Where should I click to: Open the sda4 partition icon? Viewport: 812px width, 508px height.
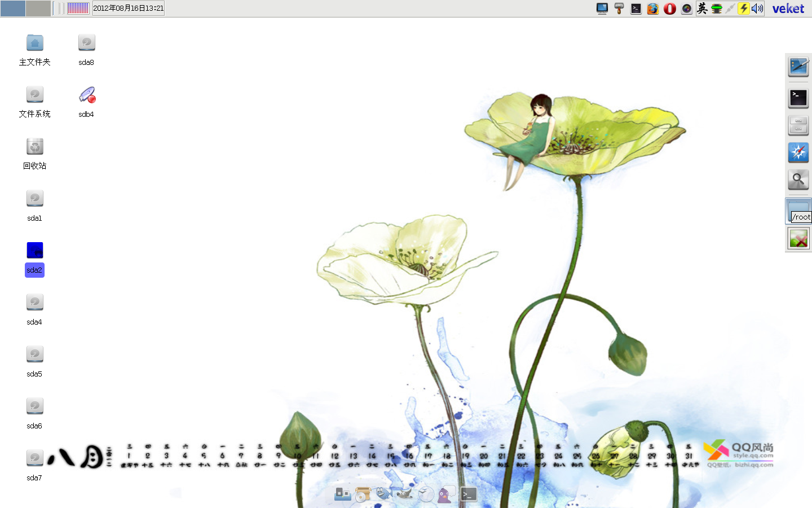(34, 303)
